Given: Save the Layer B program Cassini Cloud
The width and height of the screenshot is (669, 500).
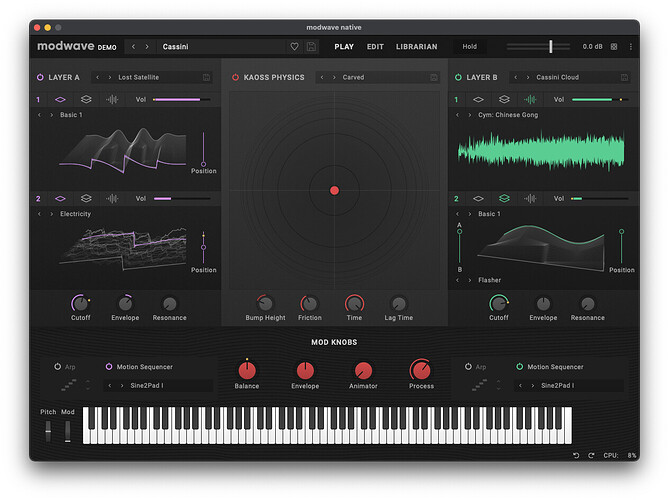Looking at the screenshot, I should pyautogui.click(x=624, y=77).
